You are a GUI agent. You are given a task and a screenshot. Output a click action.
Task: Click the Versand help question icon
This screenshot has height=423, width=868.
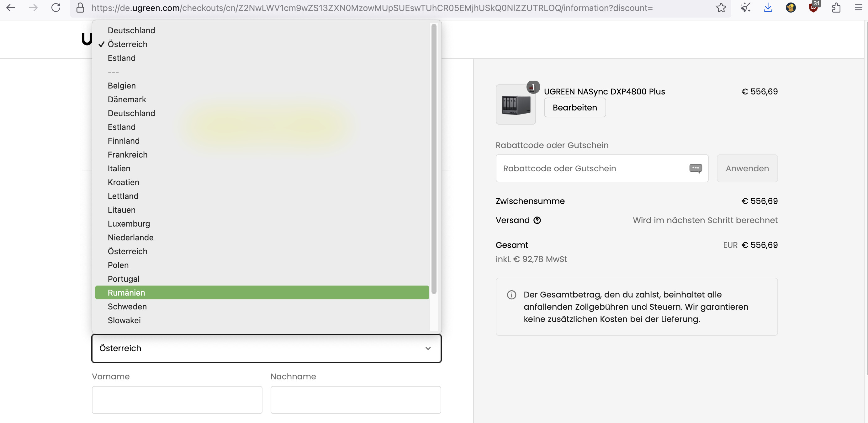[537, 220]
